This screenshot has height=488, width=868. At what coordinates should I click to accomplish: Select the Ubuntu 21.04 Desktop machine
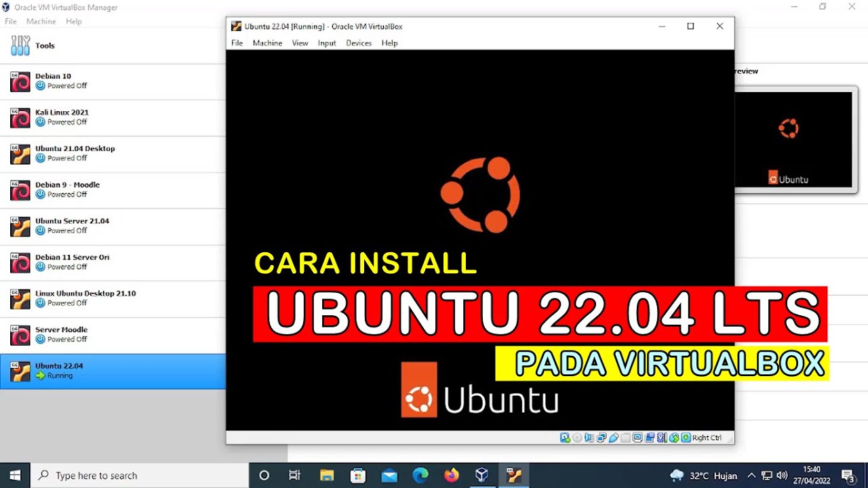pyautogui.click(x=113, y=154)
